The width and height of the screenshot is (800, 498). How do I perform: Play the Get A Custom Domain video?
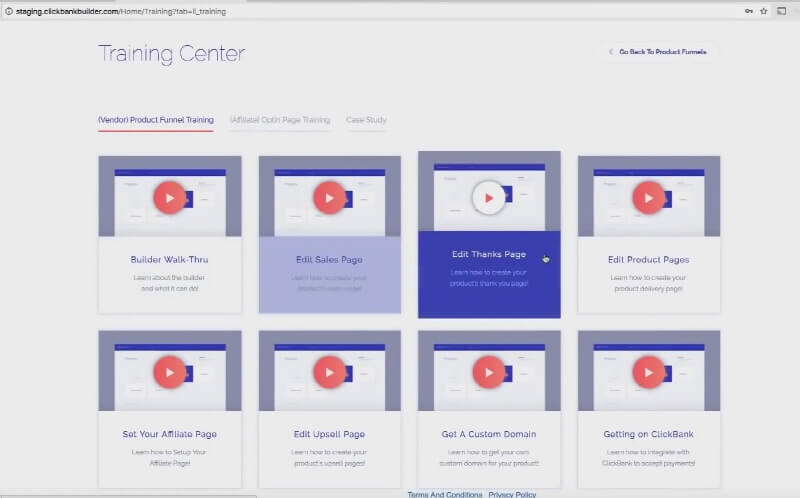click(x=489, y=372)
